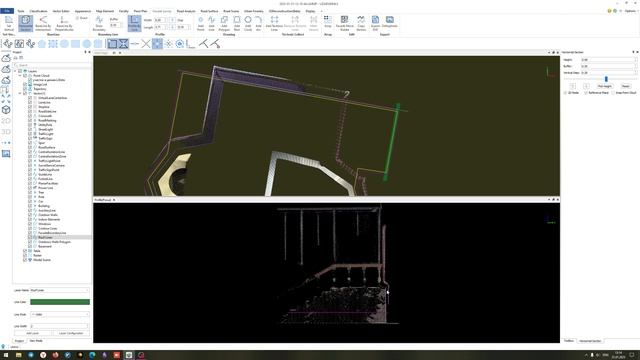Open the Array tool in ribbon
This screenshot has width=640, height=360.
[328, 22]
